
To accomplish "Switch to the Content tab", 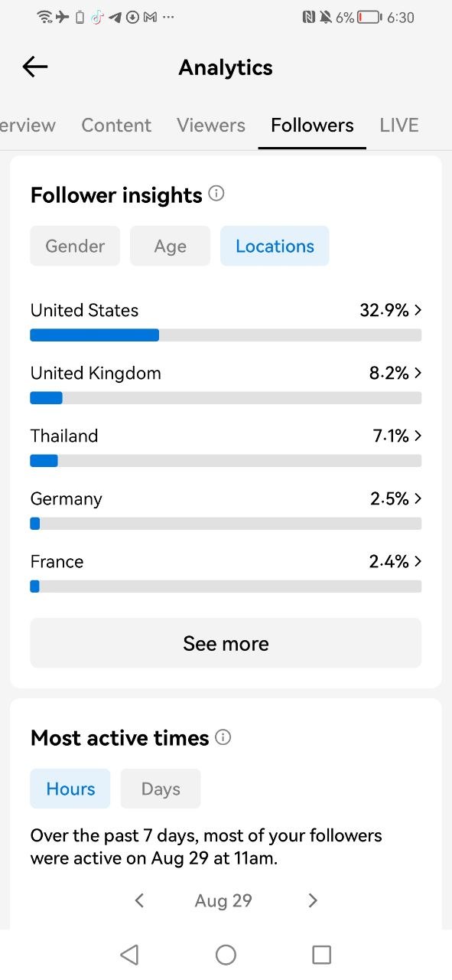I will [x=116, y=125].
